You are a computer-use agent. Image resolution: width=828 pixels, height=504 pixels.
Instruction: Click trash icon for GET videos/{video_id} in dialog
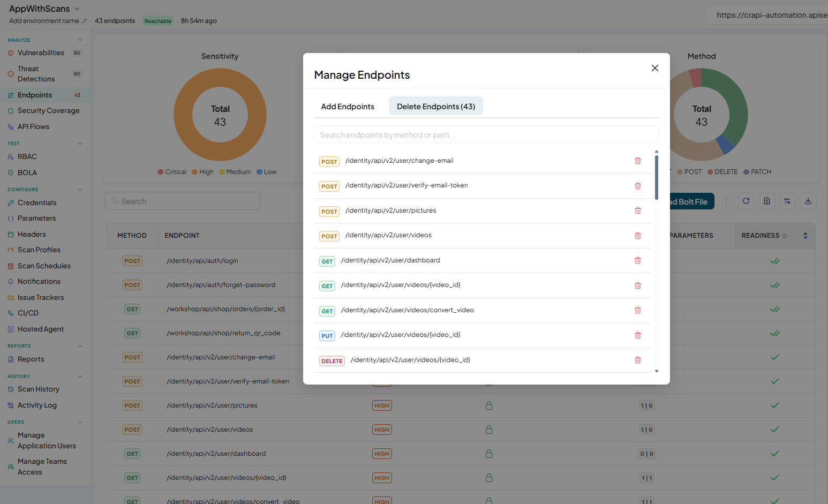pyautogui.click(x=638, y=285)
